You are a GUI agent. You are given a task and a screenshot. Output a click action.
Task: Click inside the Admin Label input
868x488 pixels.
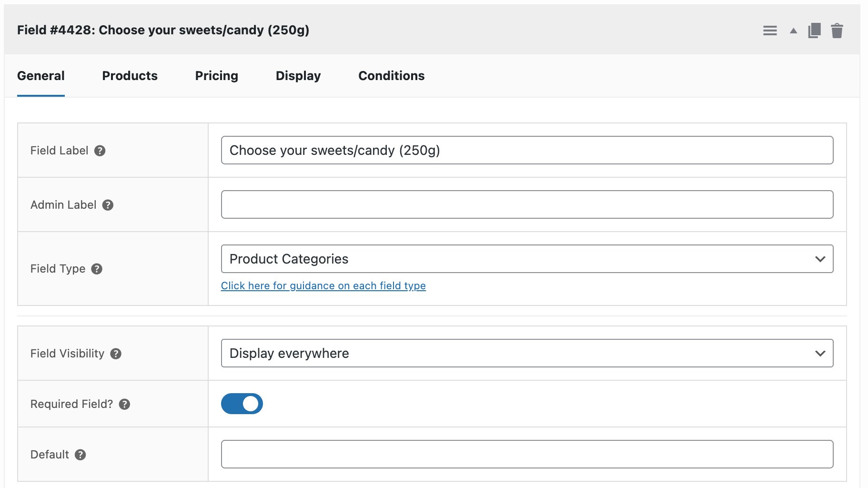[526, 204]
